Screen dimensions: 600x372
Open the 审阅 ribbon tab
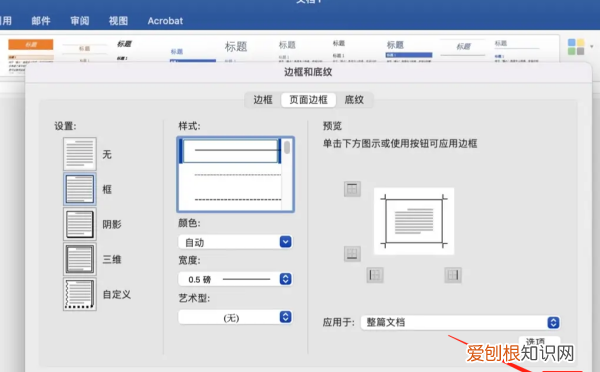pos(80,21)
